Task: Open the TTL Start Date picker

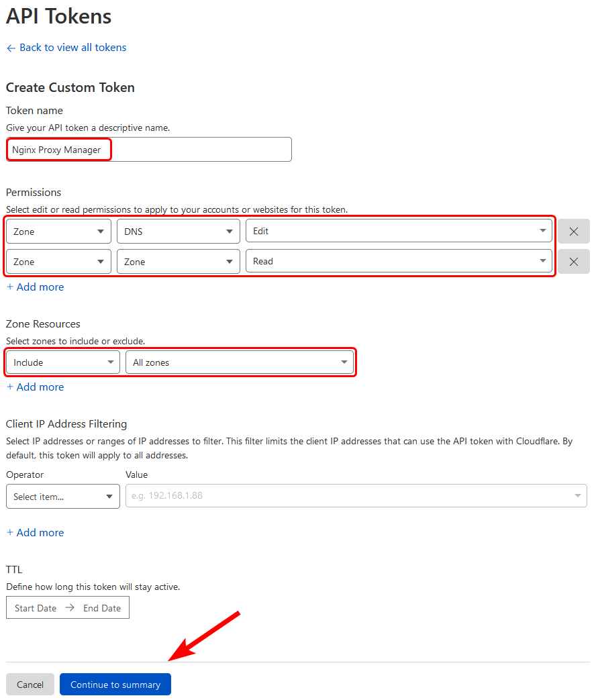Action: pos(35,607)
